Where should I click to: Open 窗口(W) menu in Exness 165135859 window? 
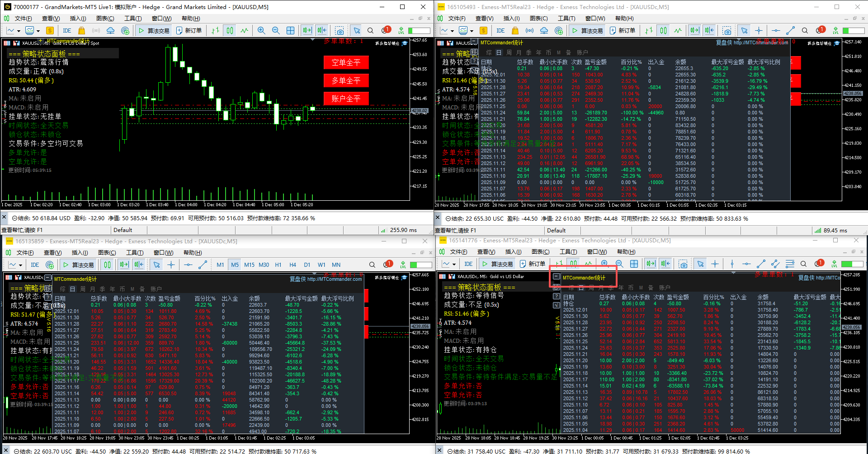[163, 252]
